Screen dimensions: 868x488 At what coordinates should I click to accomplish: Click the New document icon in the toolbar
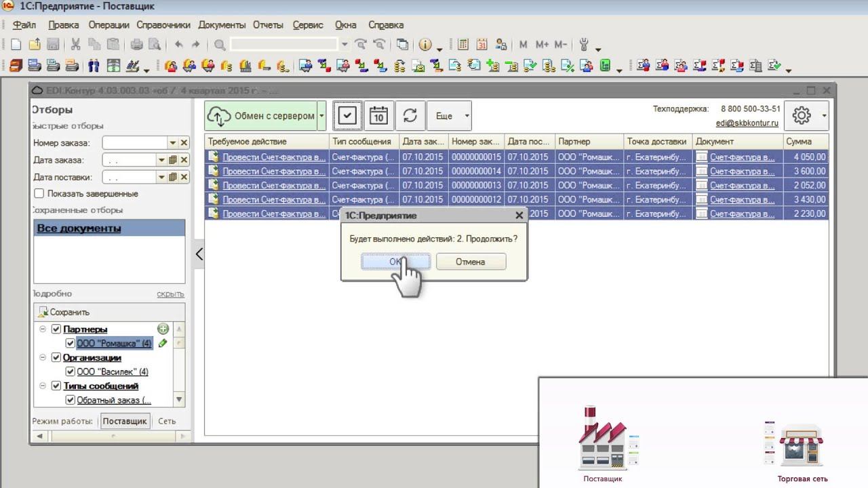(16, 45)
